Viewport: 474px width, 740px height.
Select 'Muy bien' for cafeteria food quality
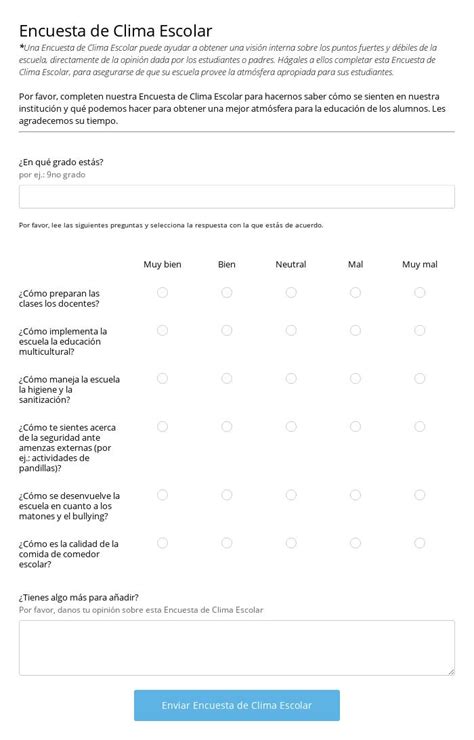coord(162,543)
